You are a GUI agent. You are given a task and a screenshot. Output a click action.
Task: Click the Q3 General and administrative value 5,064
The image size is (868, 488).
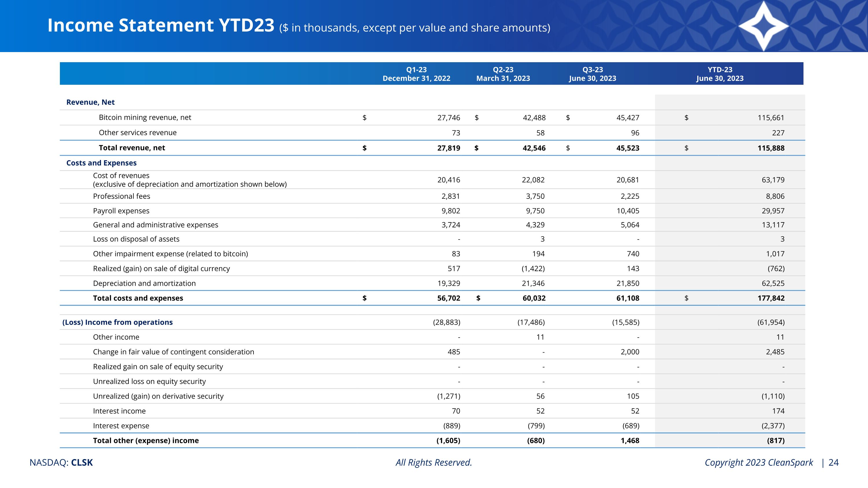click(x=630, y=225)
